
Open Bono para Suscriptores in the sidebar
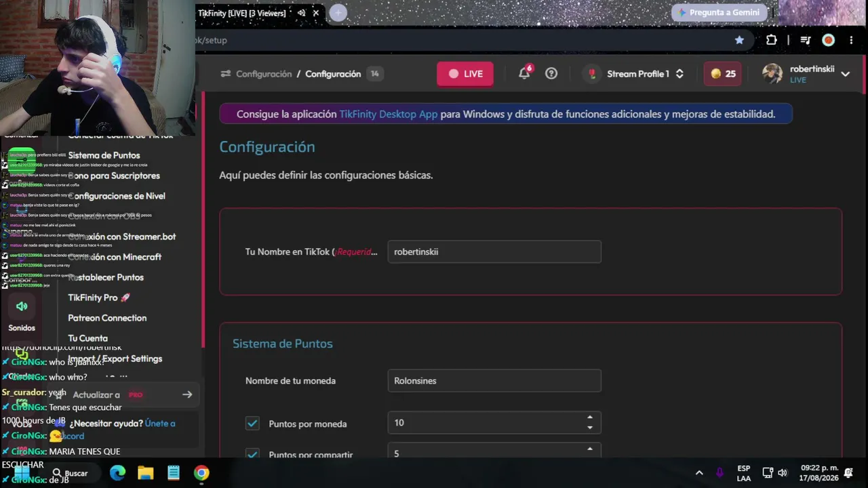click(x=115, y=176)
